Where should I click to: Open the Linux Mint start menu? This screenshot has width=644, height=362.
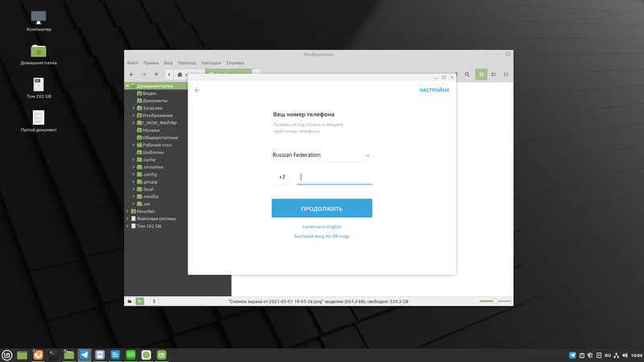click(x=7, y=354)
